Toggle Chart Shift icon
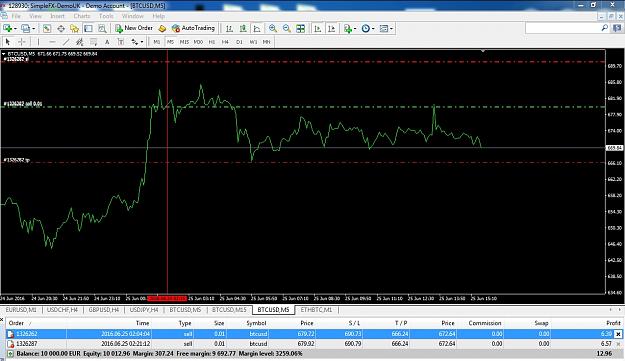 332,28
